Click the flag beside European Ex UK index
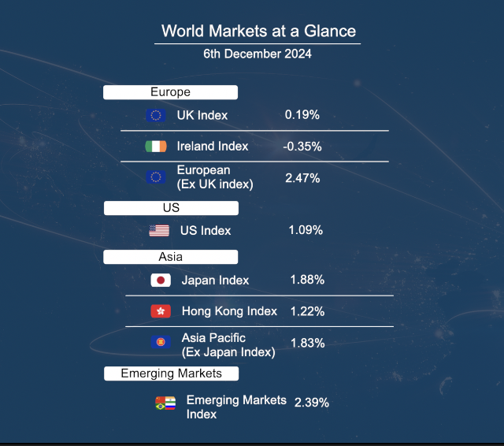Viewport: 504px width, 446px height. 156,177
